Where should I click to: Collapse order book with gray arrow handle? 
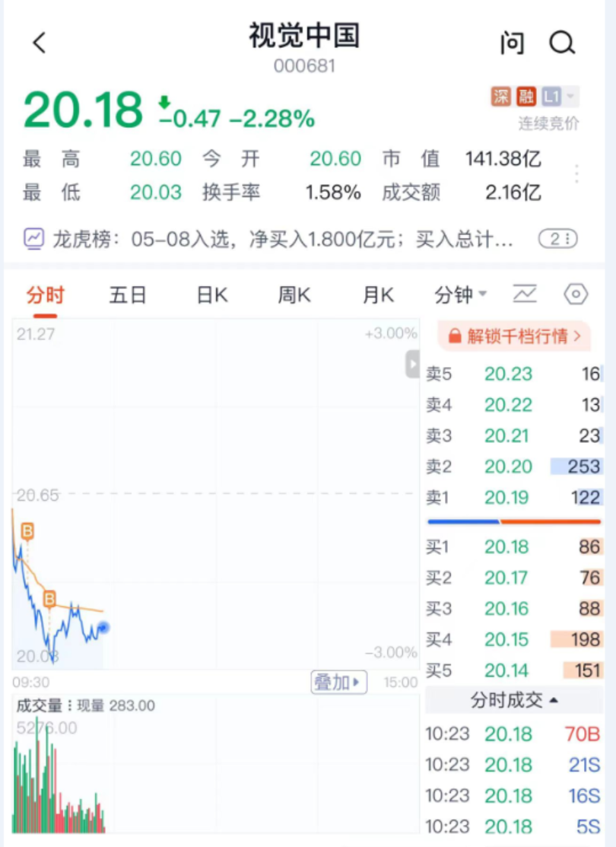coord(412,364)
